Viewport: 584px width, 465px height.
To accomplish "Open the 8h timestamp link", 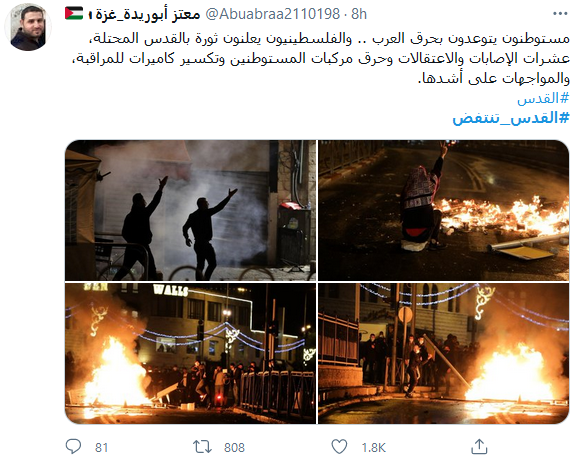I will pos(359,14).
